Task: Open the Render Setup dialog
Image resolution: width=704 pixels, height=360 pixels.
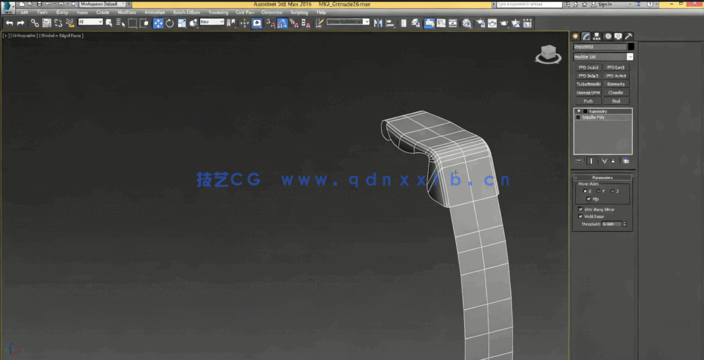Action: point(481,23)
